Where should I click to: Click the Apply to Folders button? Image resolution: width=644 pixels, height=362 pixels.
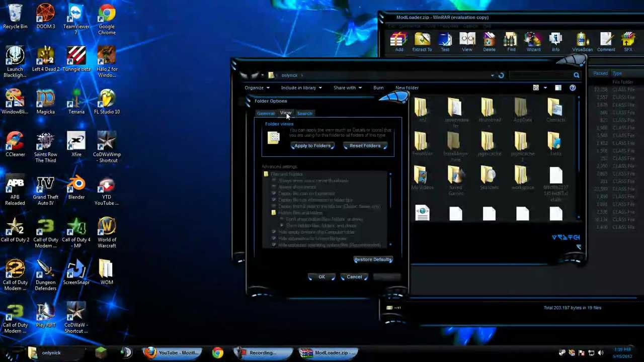click(x=312, y=146)
